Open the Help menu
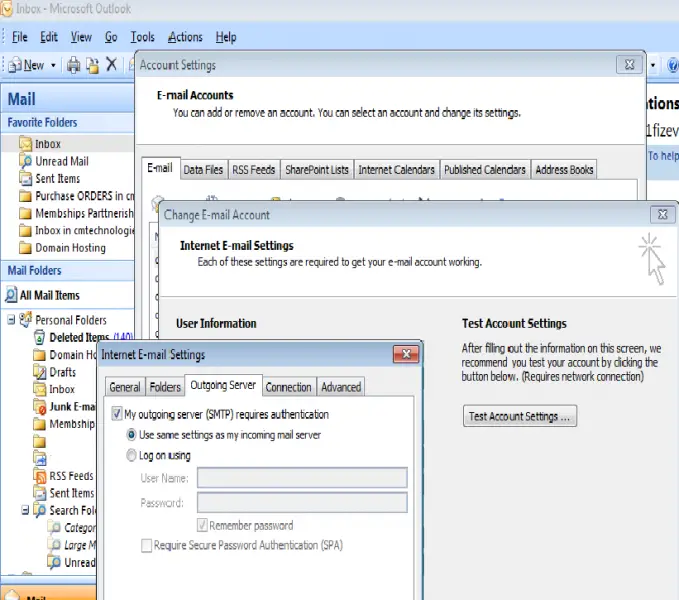 click(x=226, y=37)
